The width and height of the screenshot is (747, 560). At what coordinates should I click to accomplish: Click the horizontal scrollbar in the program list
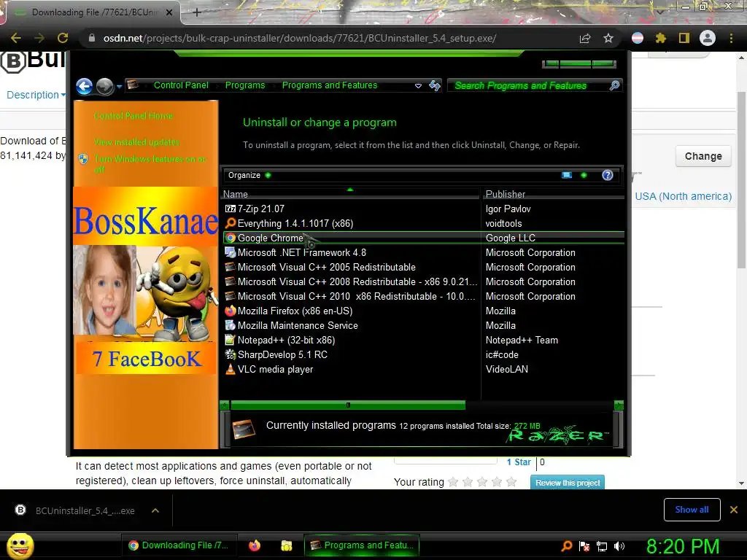[348, 405]
